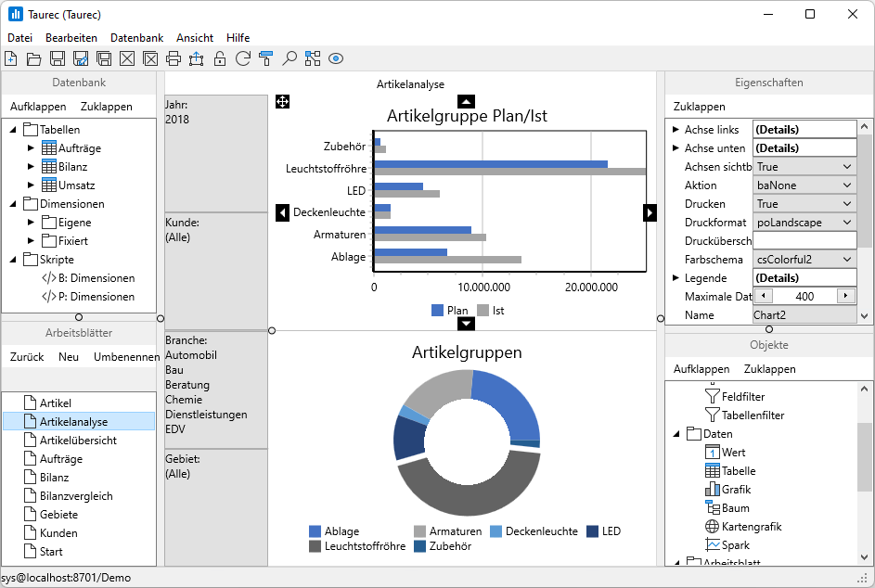The image size is (875, 588).
Task: Select Kartengrafik globe in the Objekte tree
Action: pyautogui.click(x=713, y=527)
